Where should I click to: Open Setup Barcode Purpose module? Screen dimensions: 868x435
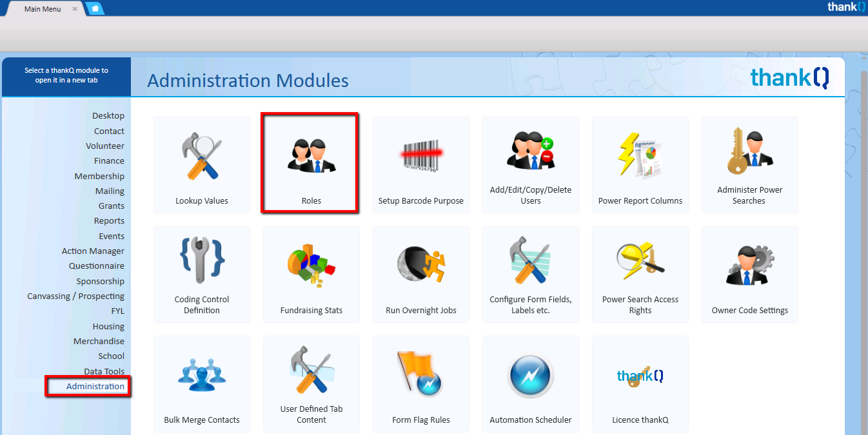pyautogui.click(x=421, y=165)
